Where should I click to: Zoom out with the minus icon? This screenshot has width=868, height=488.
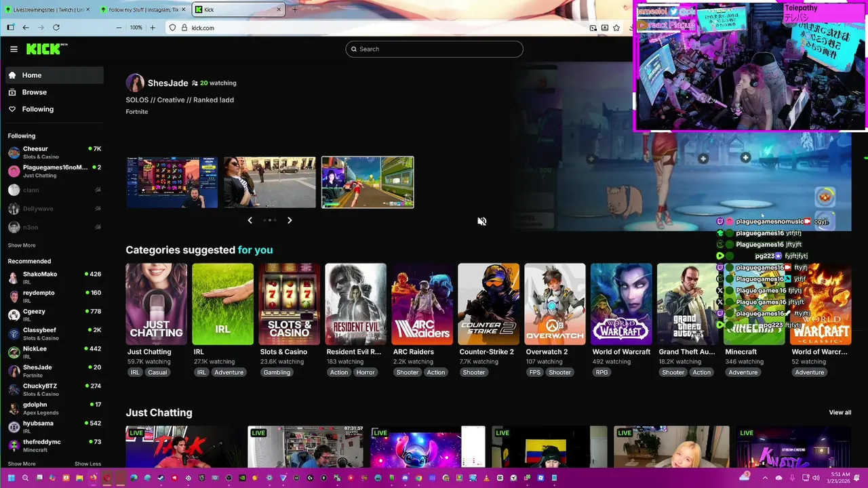[x=119, y=28]
